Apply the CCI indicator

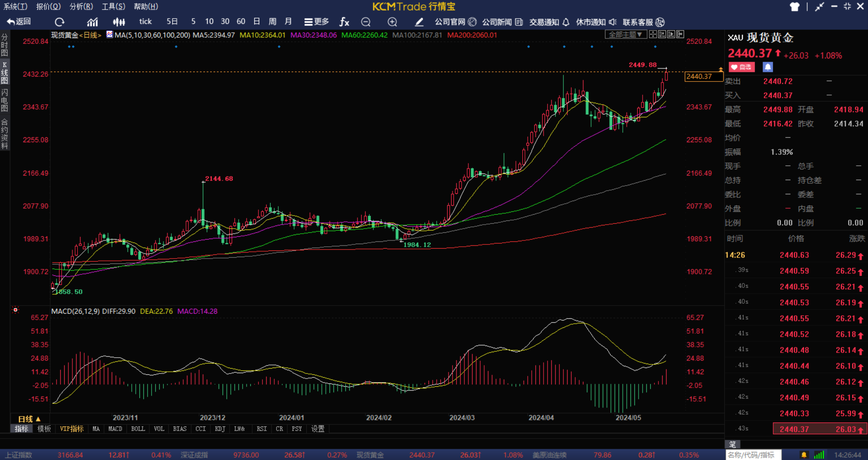pyautogui.click(x=200, y=429)
